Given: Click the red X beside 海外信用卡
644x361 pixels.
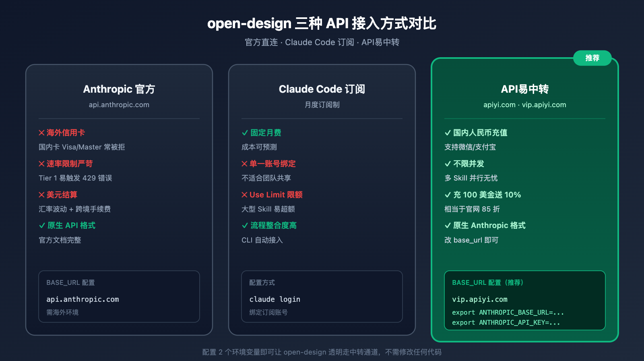Looking at the screenshot, I should pyautogui.click(x=41, y=133).
